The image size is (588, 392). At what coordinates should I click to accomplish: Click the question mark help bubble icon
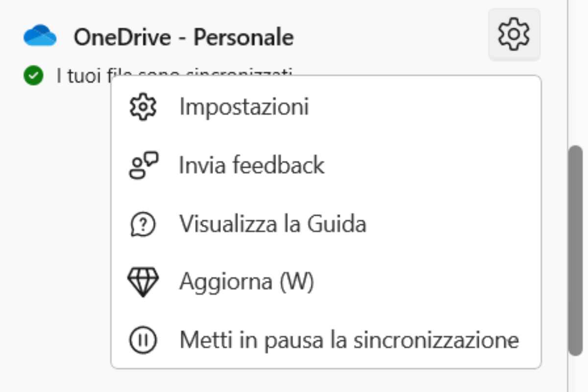pyautogui.click(x=143, y=224)
